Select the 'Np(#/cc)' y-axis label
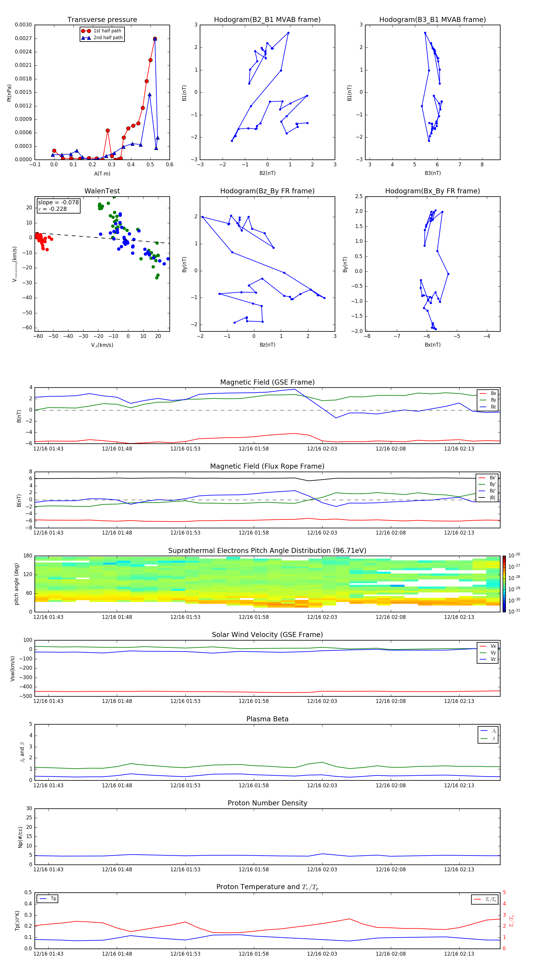This screenshot has width=535, height=980. (20, 837)
